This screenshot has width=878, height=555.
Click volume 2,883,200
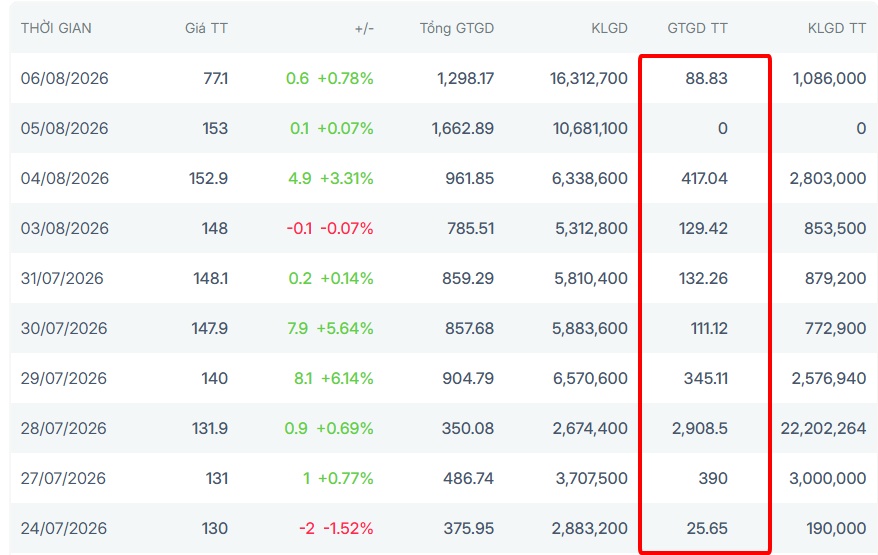point(590,528)
